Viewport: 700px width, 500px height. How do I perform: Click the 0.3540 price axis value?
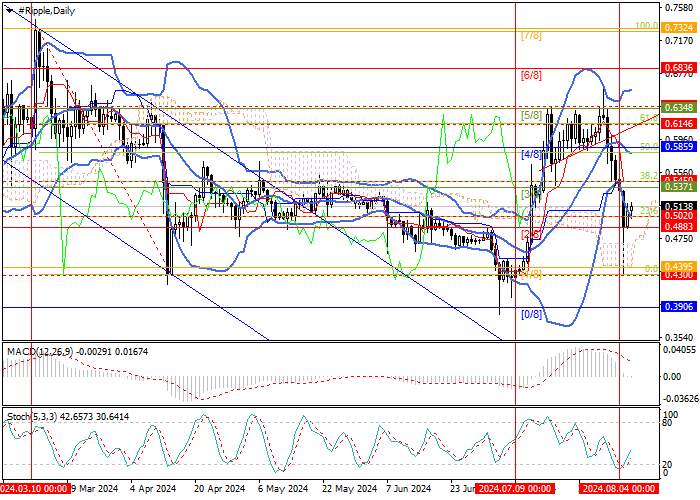pyautogui.click(x=679, y=338)
